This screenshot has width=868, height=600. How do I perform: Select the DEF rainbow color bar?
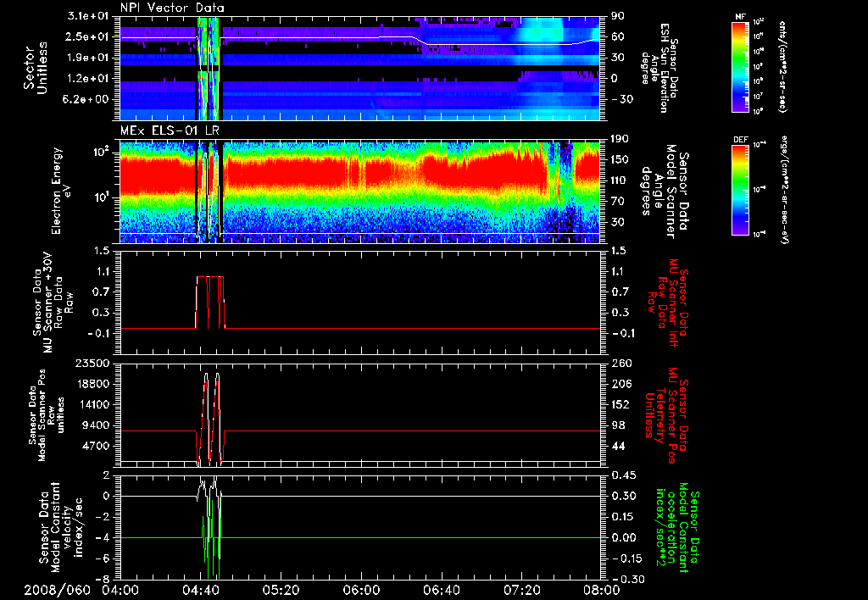741,189
